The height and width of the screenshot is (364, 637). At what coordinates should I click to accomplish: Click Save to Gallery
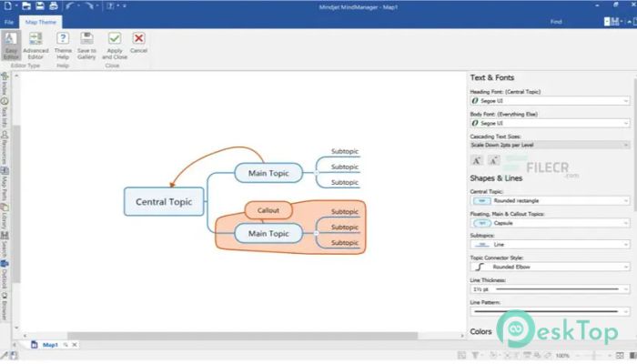tap(86, 45)
